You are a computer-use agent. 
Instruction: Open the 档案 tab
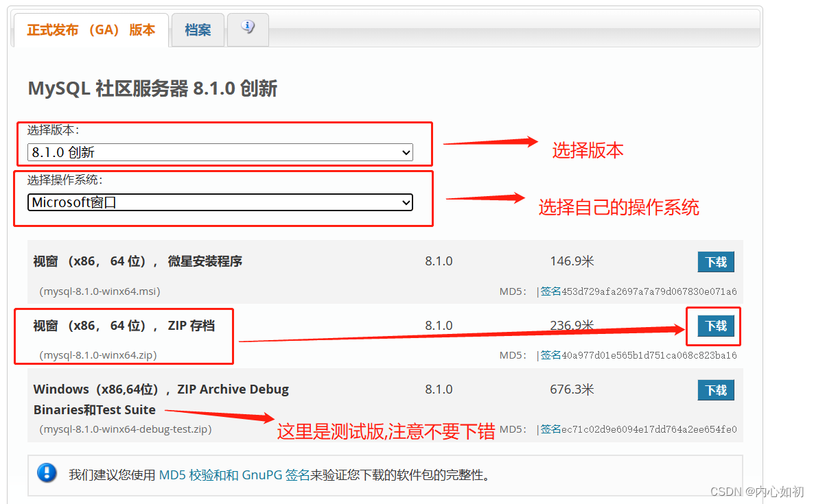198,30
